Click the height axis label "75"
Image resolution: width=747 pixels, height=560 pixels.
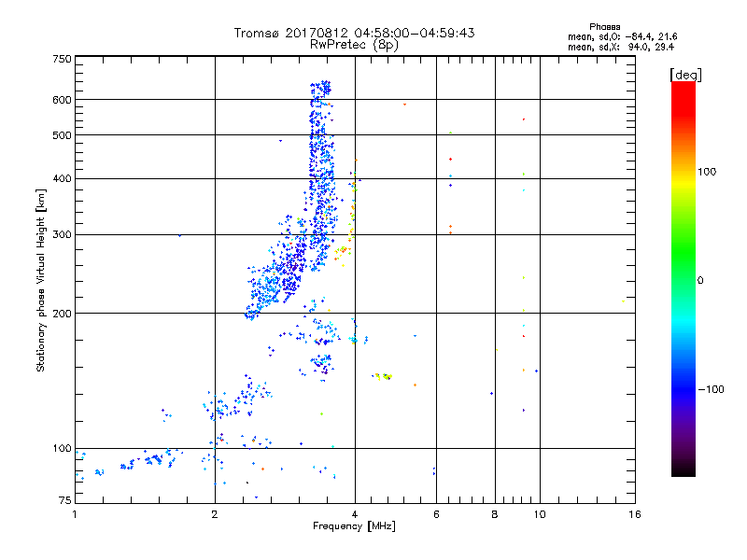65,500
